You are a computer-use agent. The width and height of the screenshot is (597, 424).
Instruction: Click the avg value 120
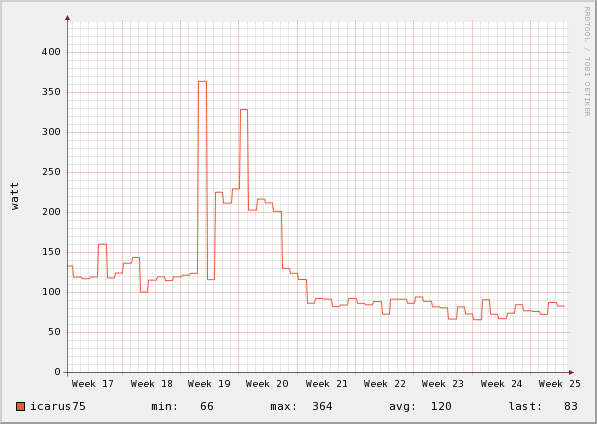(441, 406)
